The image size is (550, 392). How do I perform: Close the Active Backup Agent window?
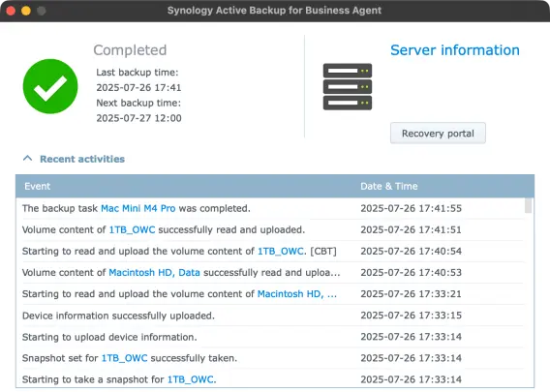11,11
